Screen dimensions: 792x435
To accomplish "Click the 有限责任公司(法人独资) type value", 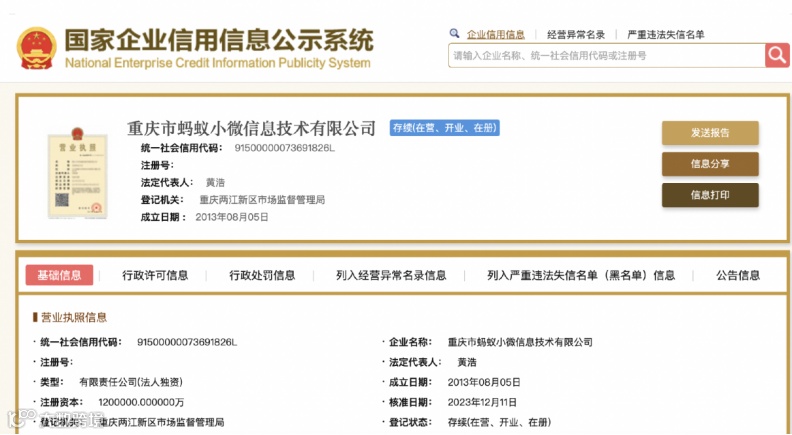I will point(131,382).
